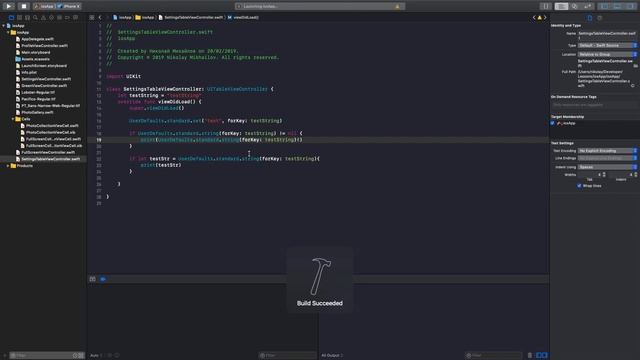The width and height of the screenshot is (640, 360).
Task: Toggle the Debug area visibility
Action: (x=618, y=6)
